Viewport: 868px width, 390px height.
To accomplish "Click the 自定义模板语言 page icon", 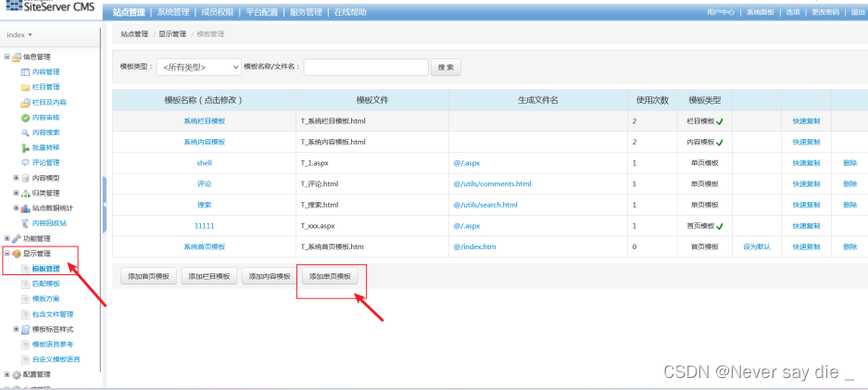I will pyautogui.click(x=25, y=359).
